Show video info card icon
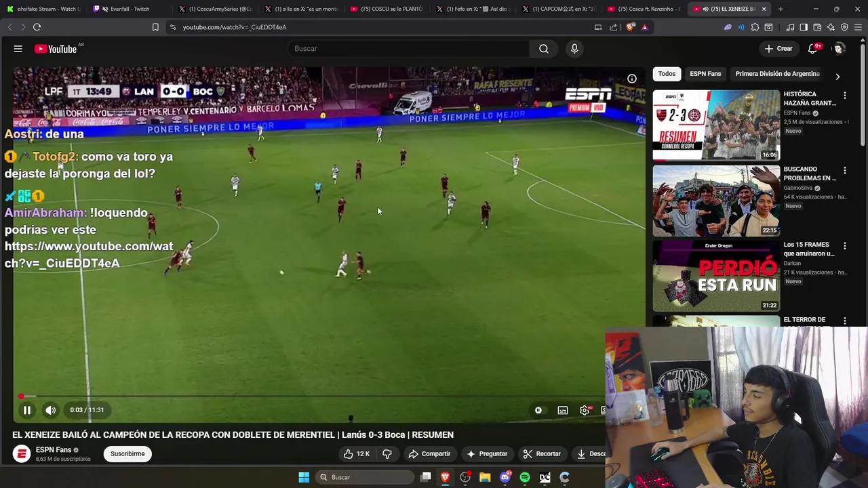 pos(632,79)
